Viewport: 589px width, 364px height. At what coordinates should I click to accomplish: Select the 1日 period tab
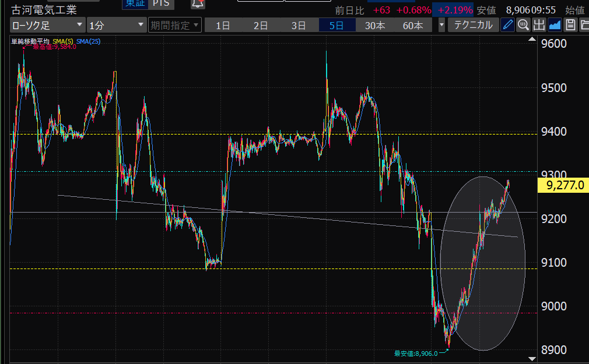pos(223,25)
